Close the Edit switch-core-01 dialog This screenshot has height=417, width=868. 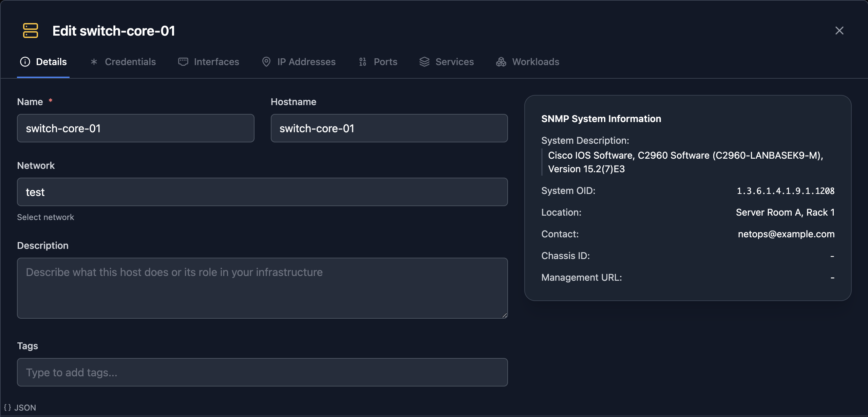click(x=839, y=31)
